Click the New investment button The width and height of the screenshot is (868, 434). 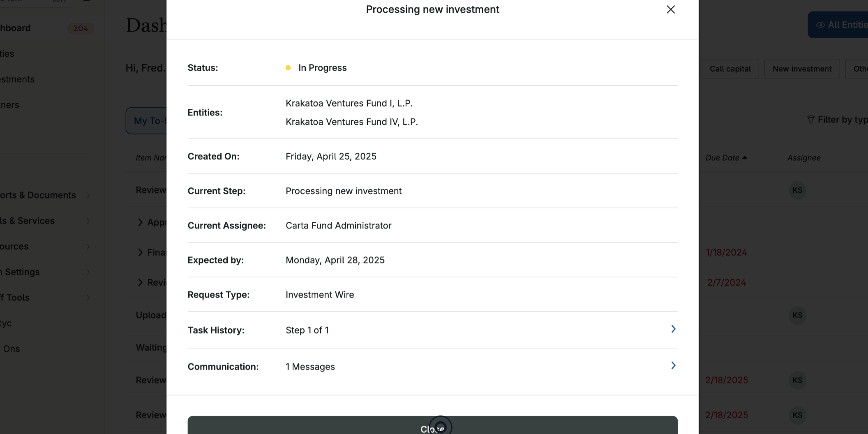click(801, 69)
